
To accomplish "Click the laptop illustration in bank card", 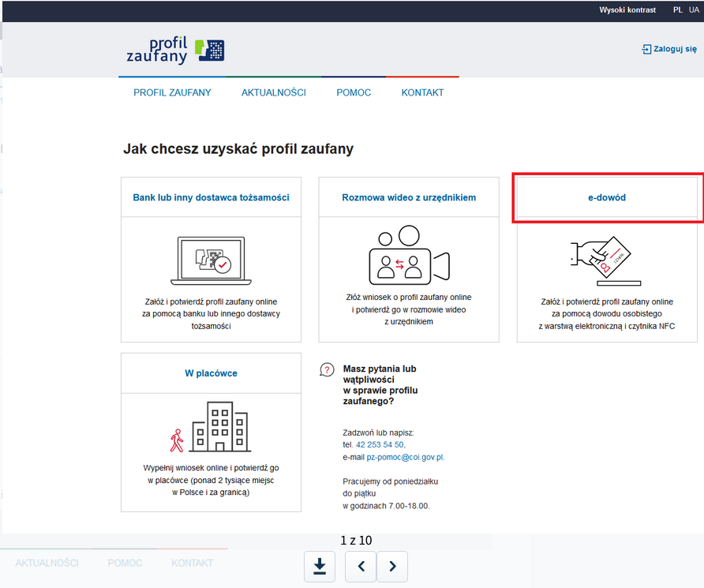I will tap(211, 260).
